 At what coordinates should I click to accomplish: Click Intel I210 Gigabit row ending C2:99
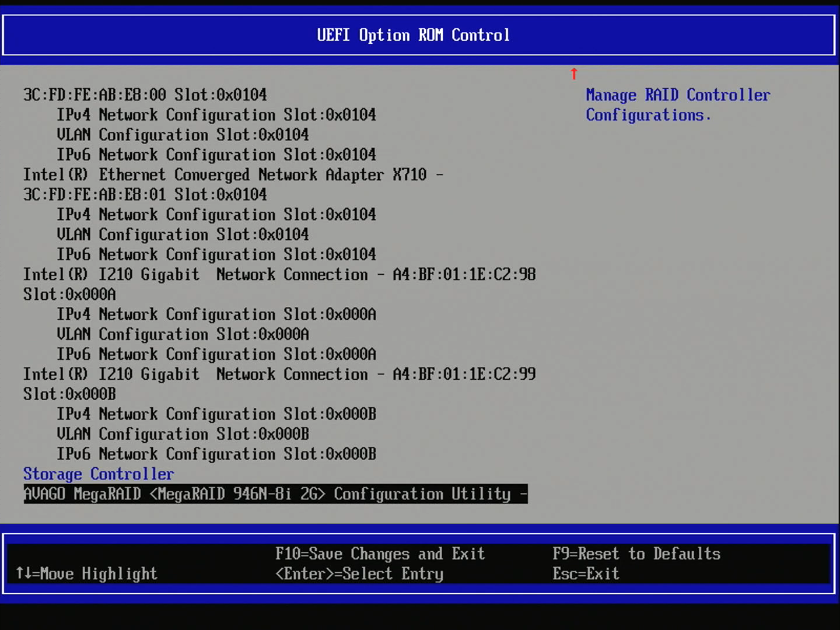click(x=279, y=374)
